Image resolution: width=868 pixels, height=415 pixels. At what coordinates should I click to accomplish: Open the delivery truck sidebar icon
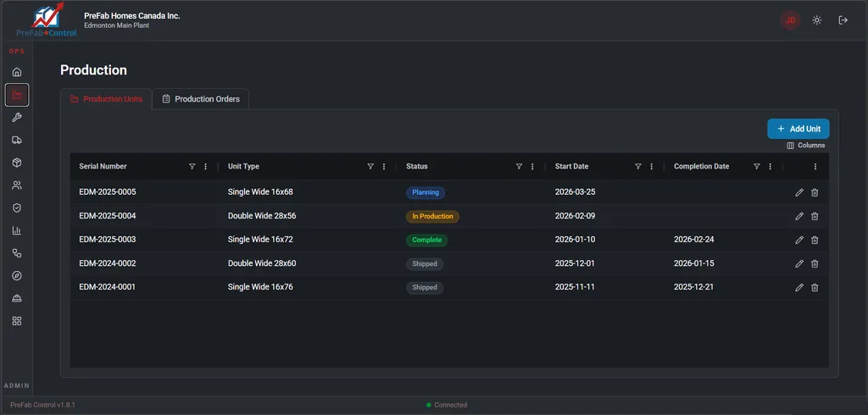pos(17,140)
